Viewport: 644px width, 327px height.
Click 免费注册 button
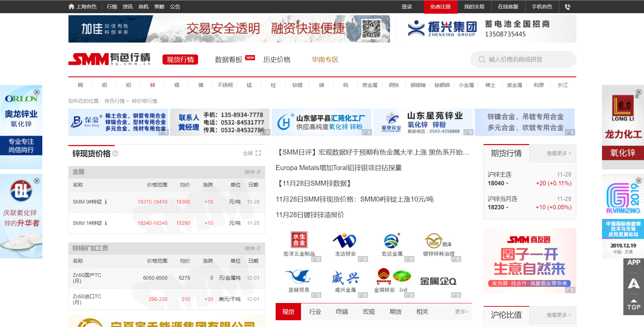tap(441, 7)
